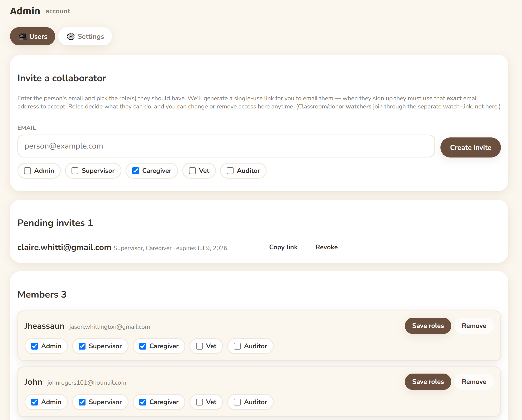522x420 pixels.
Task: Click the Invite a collaborator heading
Action: click(x=62, y=78)
